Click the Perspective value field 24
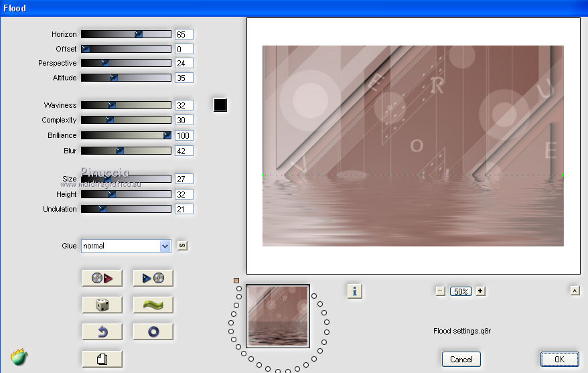Image resolution: width=588 pixels, height=373 pixels. [184, 63]
